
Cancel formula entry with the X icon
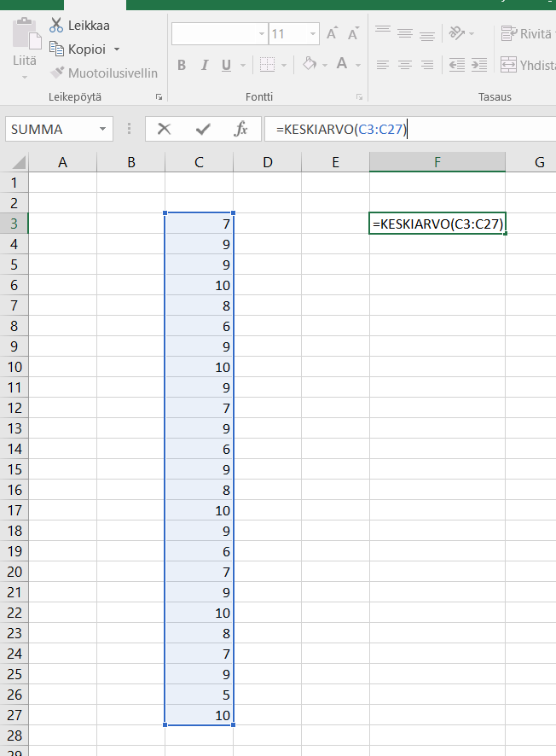165,129
